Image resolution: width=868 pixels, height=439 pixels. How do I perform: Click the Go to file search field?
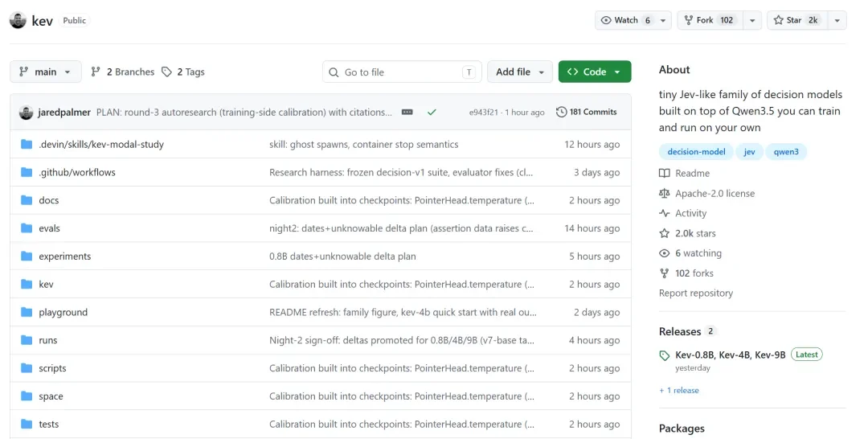402,72
